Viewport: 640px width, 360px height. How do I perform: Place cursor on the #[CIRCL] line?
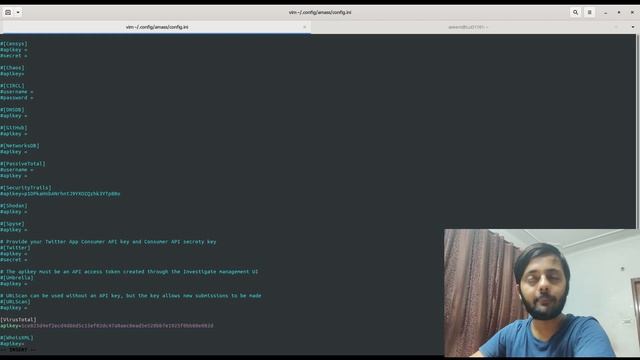coord(12,86)
